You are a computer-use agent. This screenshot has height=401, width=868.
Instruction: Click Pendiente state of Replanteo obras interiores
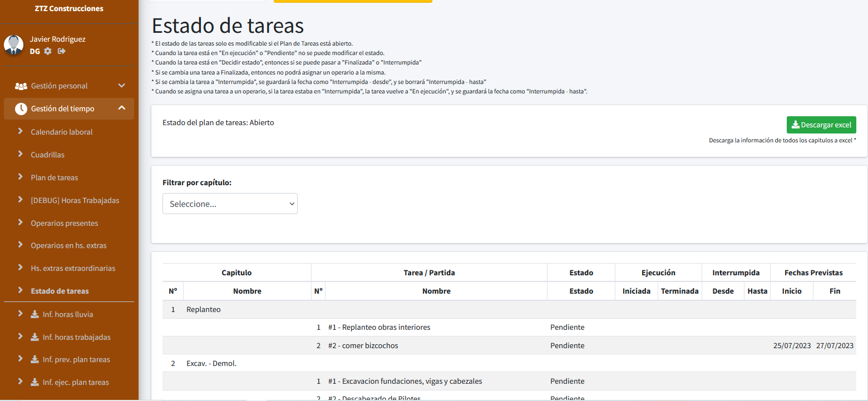(x=568, y=328)
